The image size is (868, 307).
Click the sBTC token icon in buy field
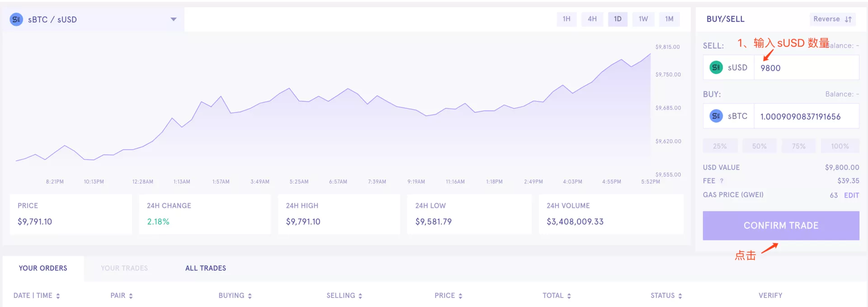click(716, 116)
